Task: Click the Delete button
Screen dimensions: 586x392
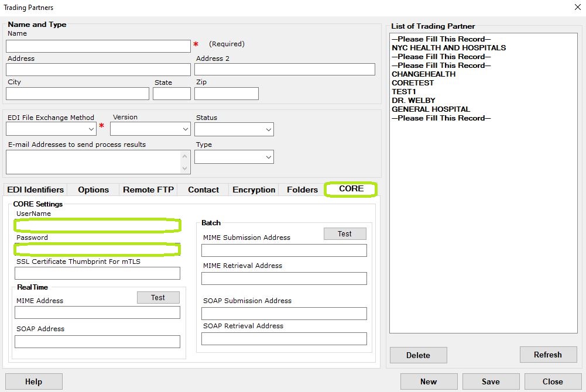Action: point(418,355)
